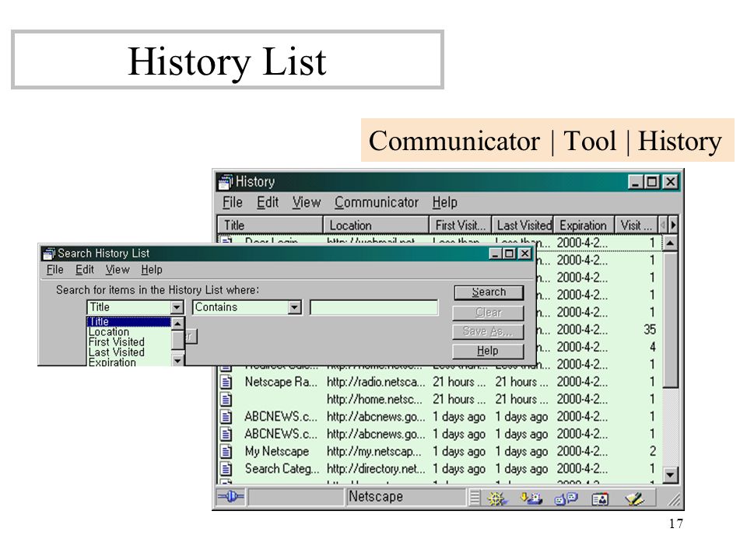
Task: Open Address Book component bar icon
Action: (x=600, y=499)
